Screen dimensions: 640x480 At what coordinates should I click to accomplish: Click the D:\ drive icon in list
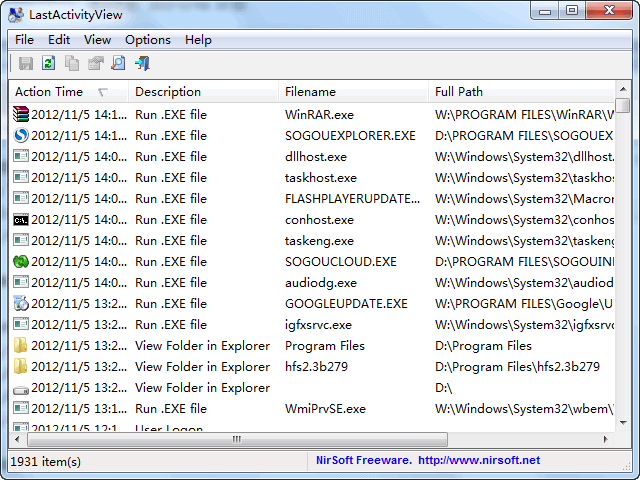(x=21, y=390)
